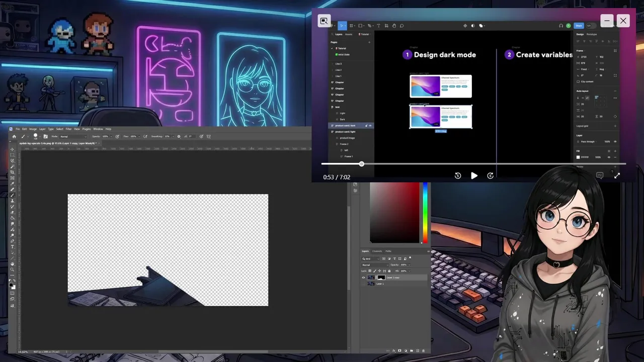Toggle lock all in Layers panel
The image size is (644, 362).
[x=389, y=271]
